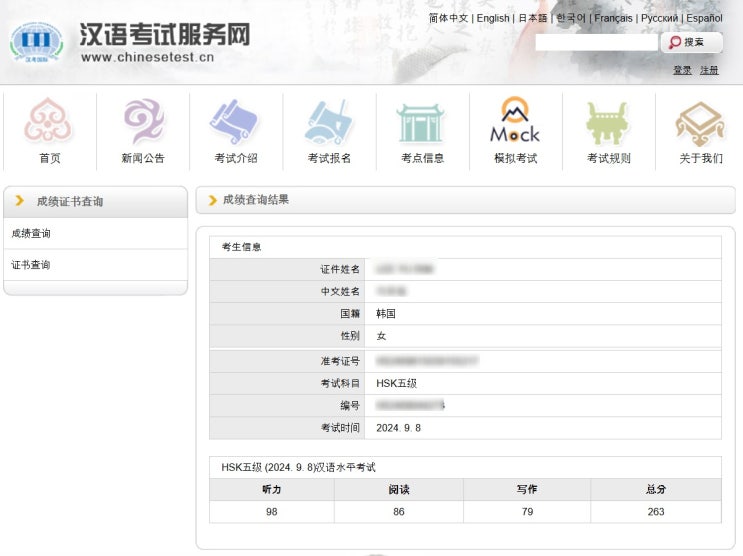
Task: Click the Hanban globe logo
Action: pos(36,43)
